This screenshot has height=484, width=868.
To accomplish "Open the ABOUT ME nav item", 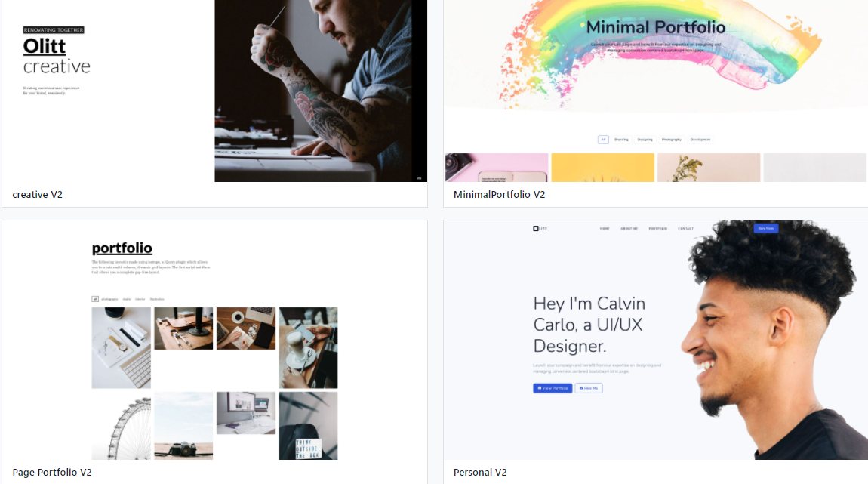I will click(629, 228).
